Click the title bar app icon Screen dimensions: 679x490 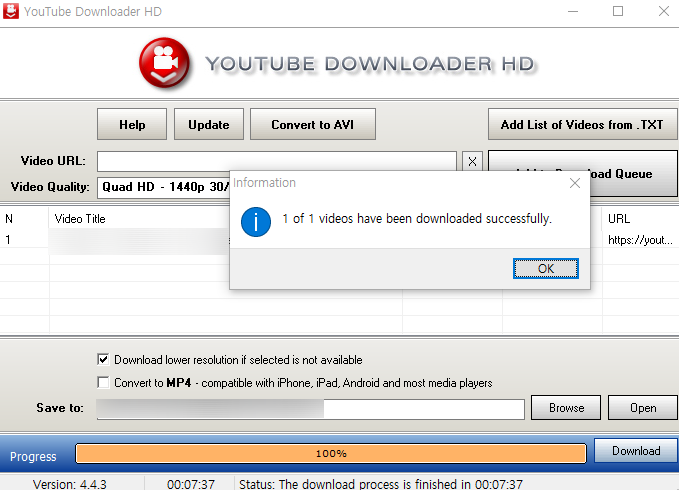tap(10, 11)
